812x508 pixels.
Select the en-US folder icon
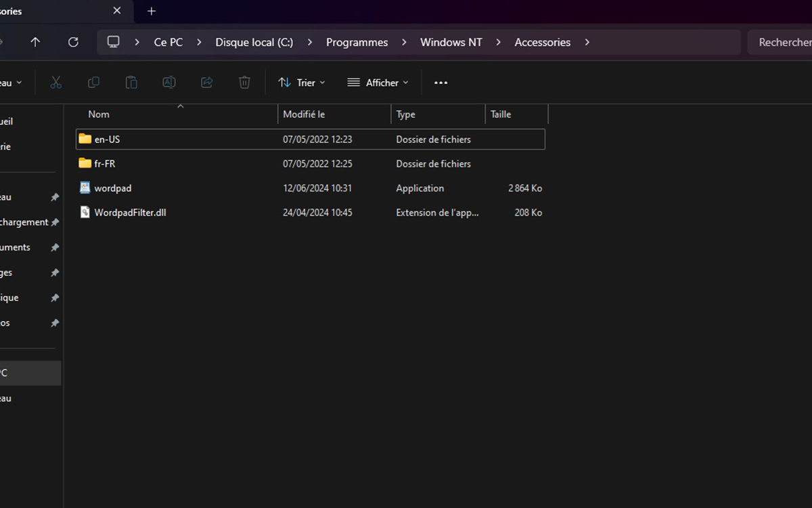85,139
